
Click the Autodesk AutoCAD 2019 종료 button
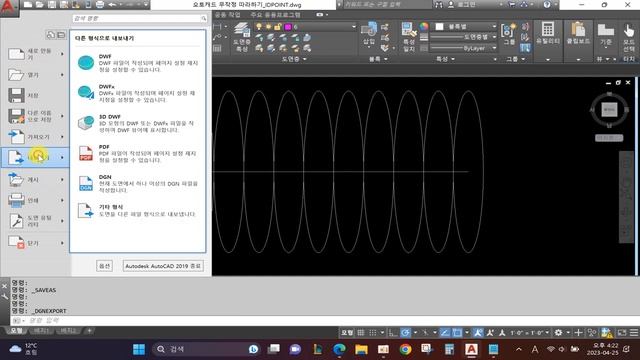(x=163, y=266)
